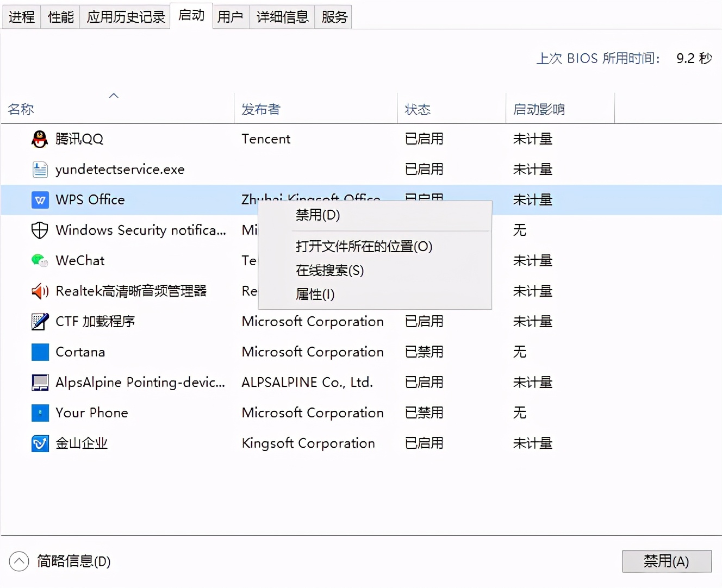Click the 名称 column sort arrow
This screenshot has height=588, width=722.
click(x=114, y=95)
